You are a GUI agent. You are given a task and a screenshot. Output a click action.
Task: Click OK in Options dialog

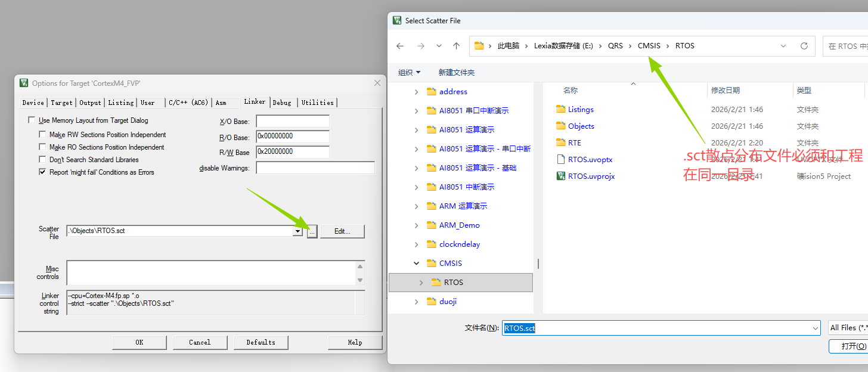pyautogui.click(x=139, y=342)
